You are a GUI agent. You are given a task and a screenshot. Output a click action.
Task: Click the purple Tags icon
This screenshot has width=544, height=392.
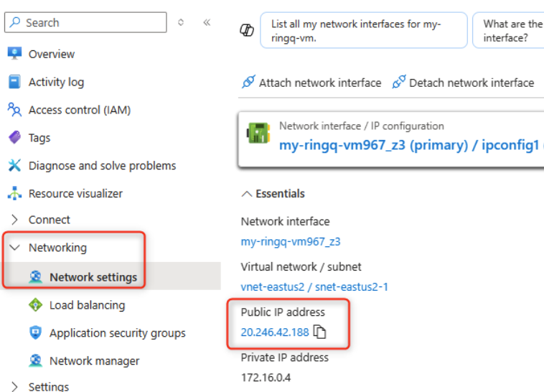[14, 138]
